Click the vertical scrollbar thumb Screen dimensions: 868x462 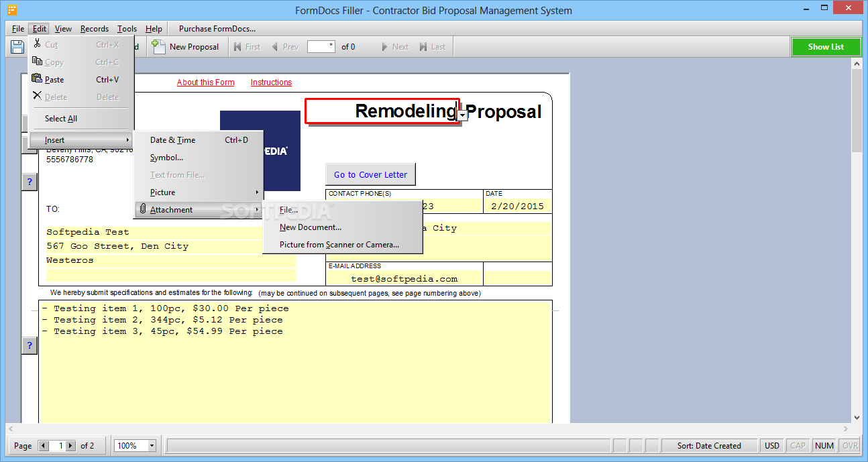pyautogui.click(x=856, y=111)
